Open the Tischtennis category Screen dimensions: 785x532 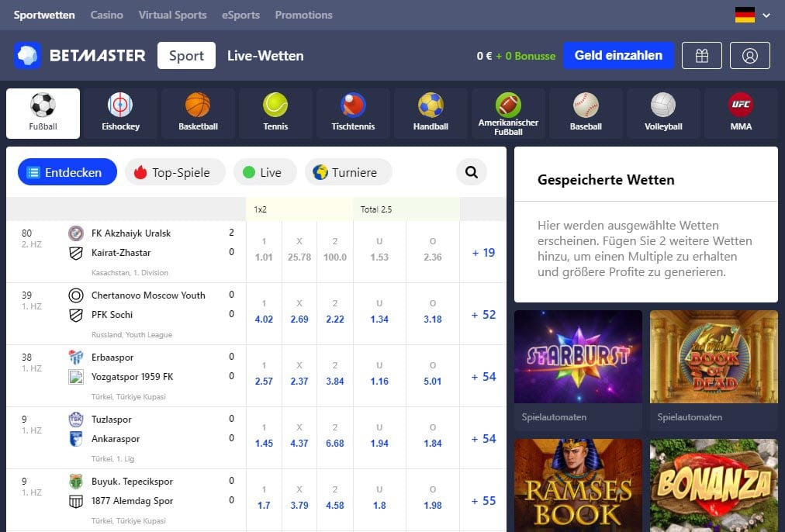pyautogui.click(x=353, y=113)
